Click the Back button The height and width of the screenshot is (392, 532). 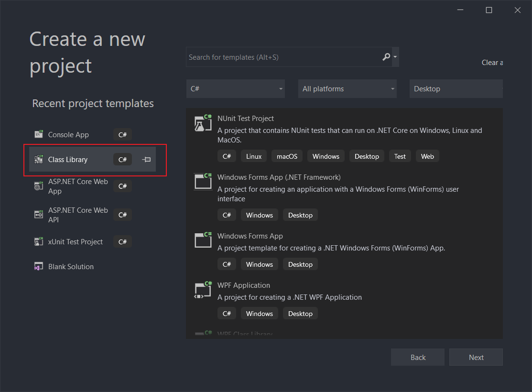tap(417, 357)
